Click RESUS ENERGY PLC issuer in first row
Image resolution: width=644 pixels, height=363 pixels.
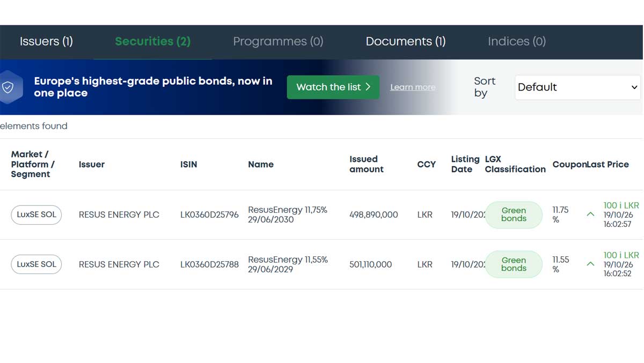119,214
